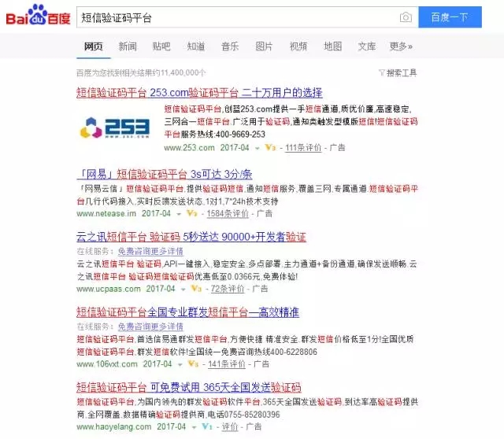Switch to the 图片 tab
The height and width of the screenshot is (439, 504).
click(x=264, y=46)
